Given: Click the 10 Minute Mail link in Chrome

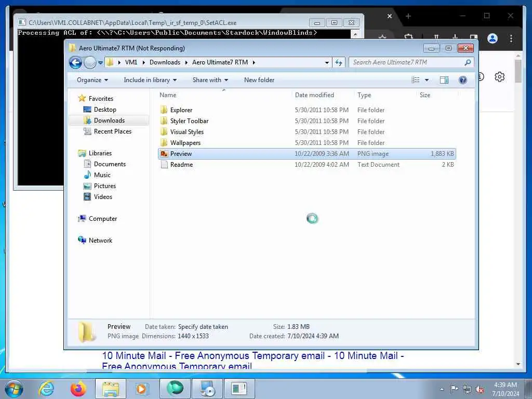Looking at the screenshot, I should click(253, 361).
